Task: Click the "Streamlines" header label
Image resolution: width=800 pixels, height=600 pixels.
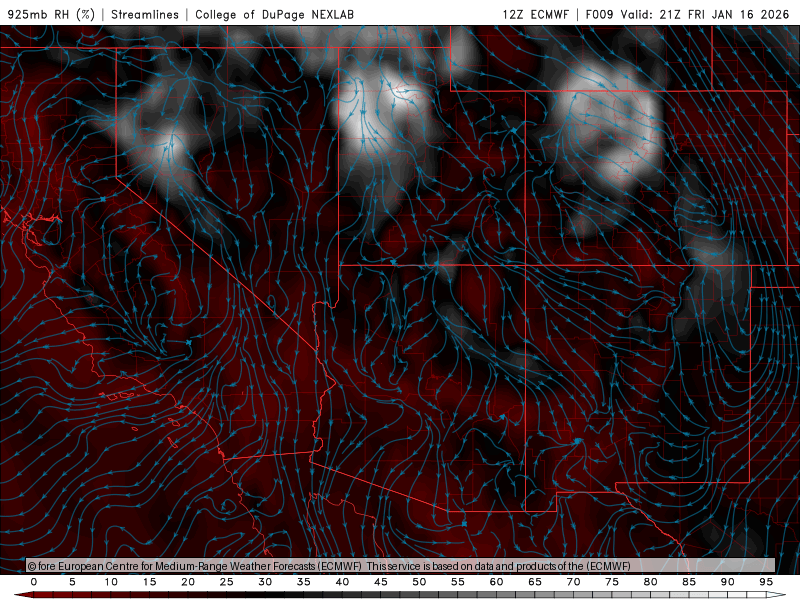Action: (x=145, y=14)
